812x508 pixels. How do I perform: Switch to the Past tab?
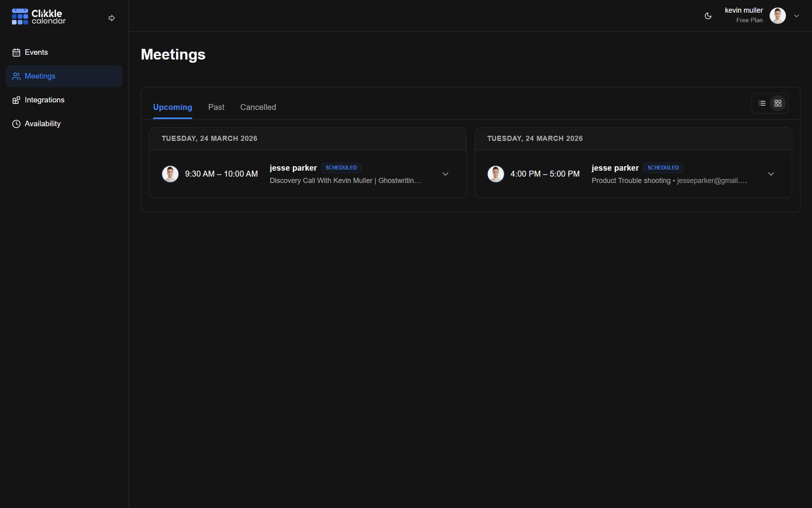click(x=216, y=107)
